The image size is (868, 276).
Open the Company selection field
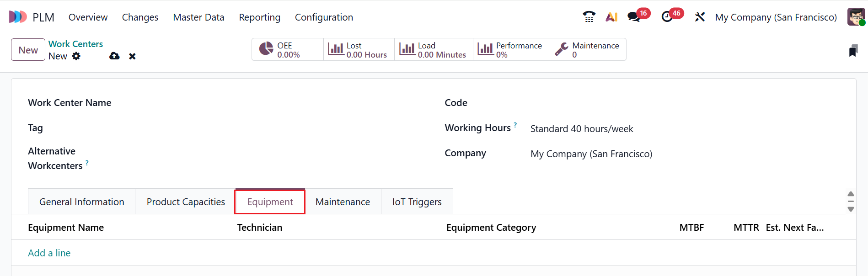640,154
